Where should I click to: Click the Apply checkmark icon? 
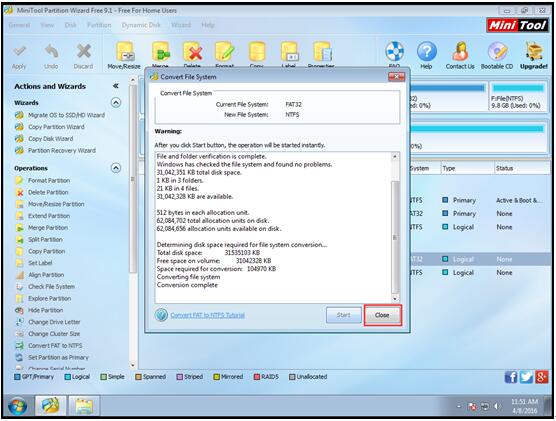pos(19,52)
